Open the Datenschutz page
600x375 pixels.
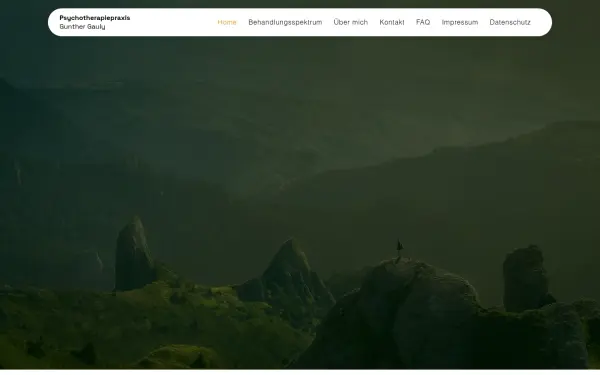[x=510, y=22]
